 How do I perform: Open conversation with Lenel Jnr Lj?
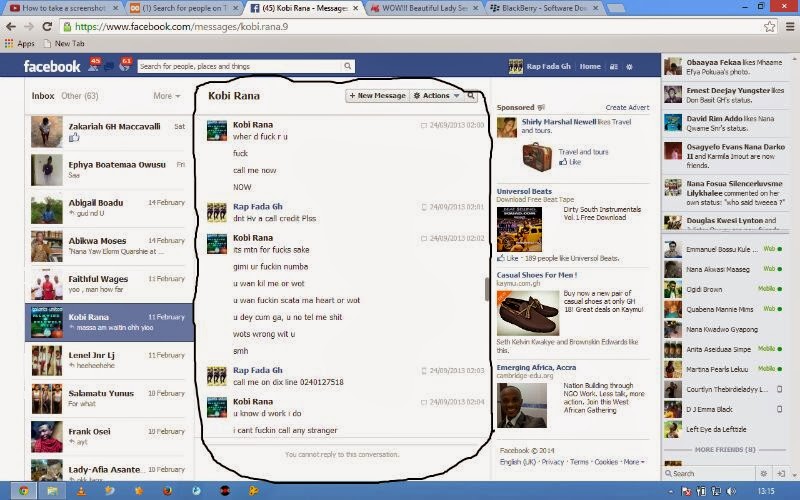109,361
